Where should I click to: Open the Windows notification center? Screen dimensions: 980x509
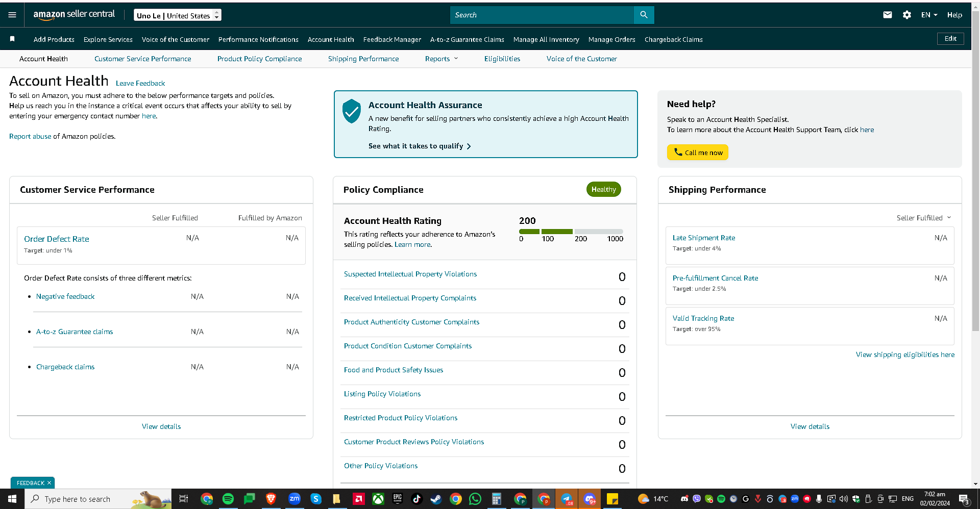click(x=964, y=499)
